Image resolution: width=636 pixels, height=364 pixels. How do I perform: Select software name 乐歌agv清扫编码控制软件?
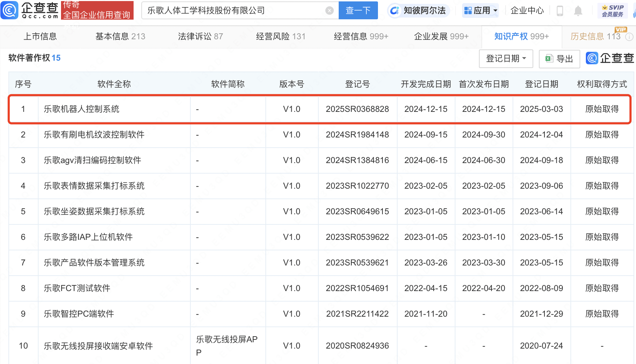coord(92,160)
